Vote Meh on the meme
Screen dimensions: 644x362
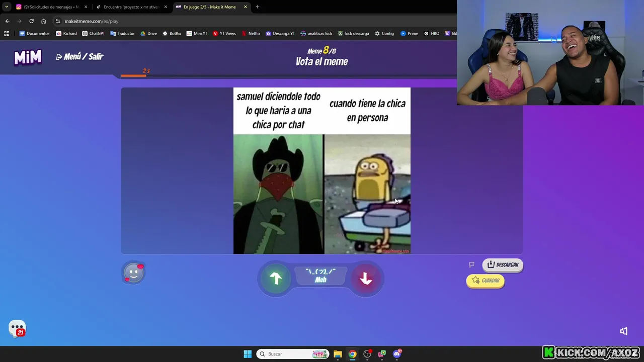(x=320, y=276)
